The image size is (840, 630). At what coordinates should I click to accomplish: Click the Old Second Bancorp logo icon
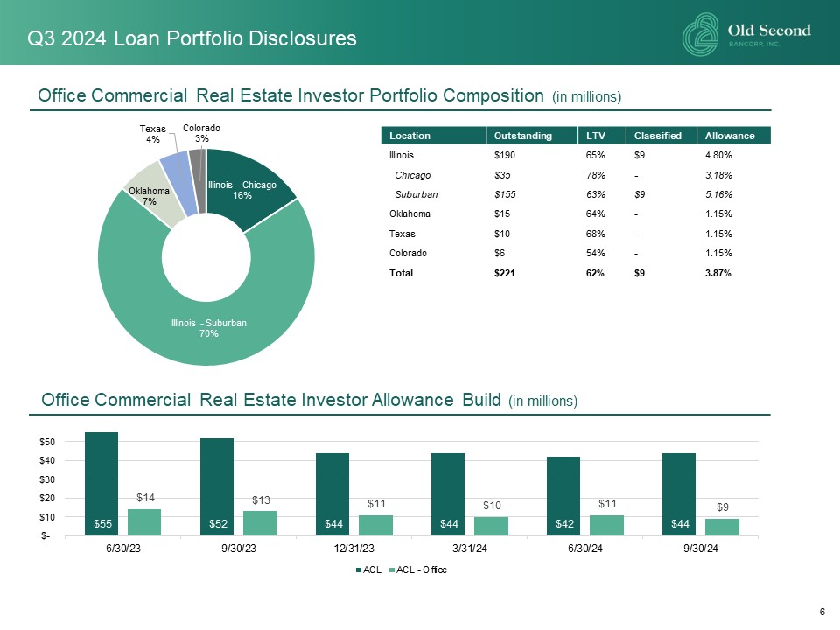click(x=700, y=36)
